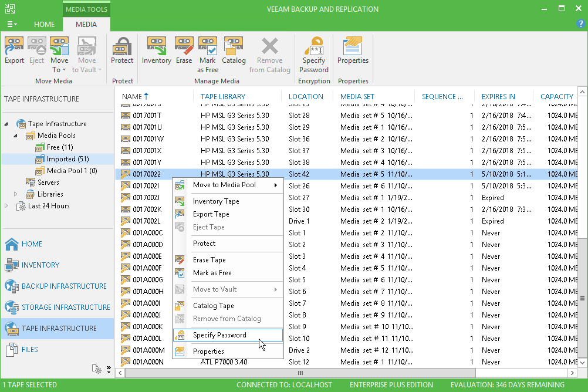
Task: Select the Free (11) media pool
Action: [x=60, y=147]
